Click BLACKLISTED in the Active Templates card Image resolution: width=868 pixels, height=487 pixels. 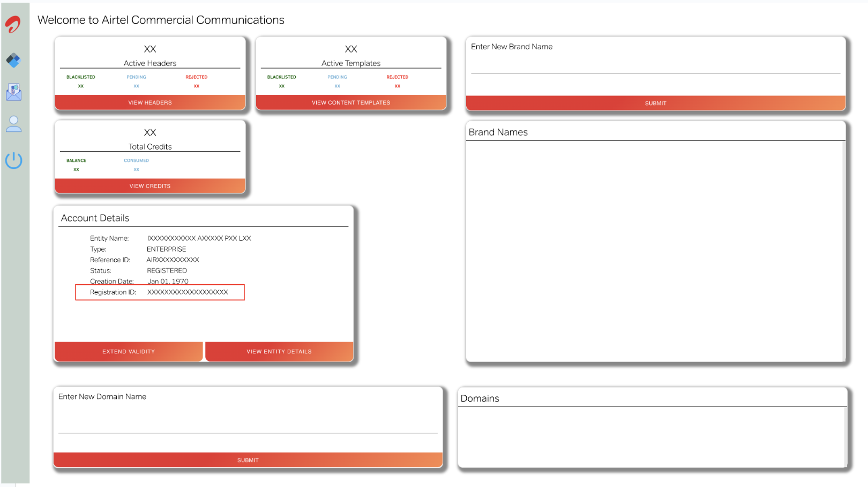click(x=282, y=77)
